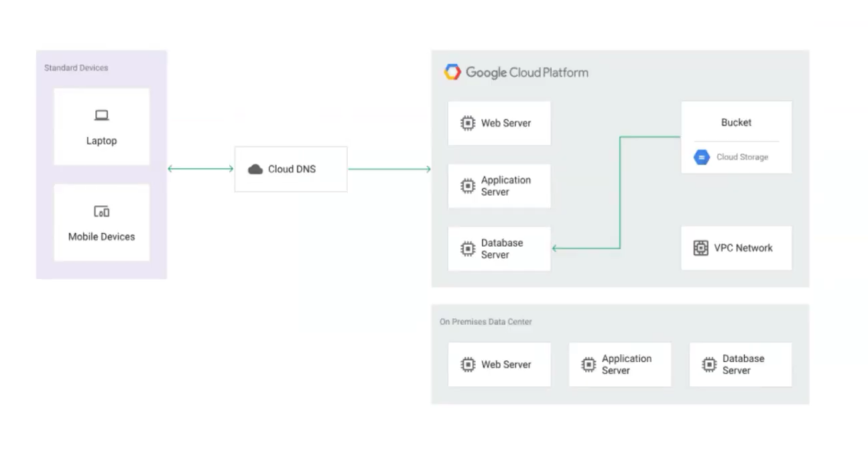Image resolution: width=868 pixels, height=450 pixels.
Task: Click the On Premises Application Server chip icon
Action: (588, 365)
